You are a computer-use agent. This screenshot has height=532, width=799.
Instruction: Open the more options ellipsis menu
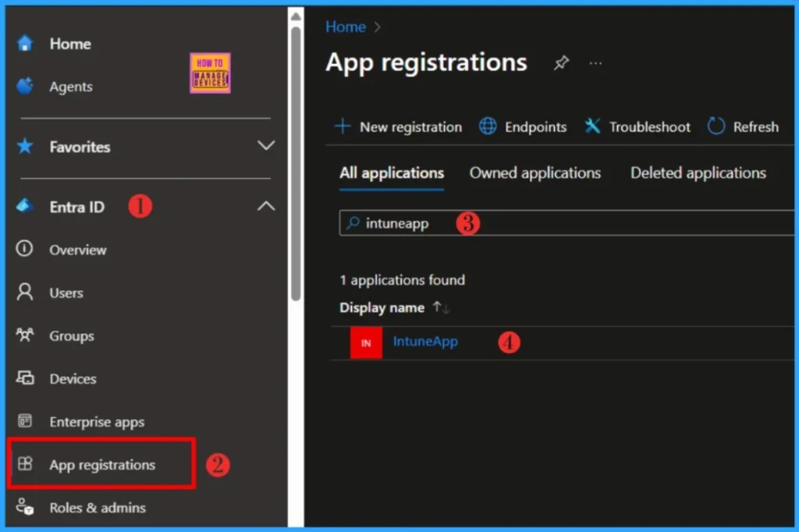[595, 63]
